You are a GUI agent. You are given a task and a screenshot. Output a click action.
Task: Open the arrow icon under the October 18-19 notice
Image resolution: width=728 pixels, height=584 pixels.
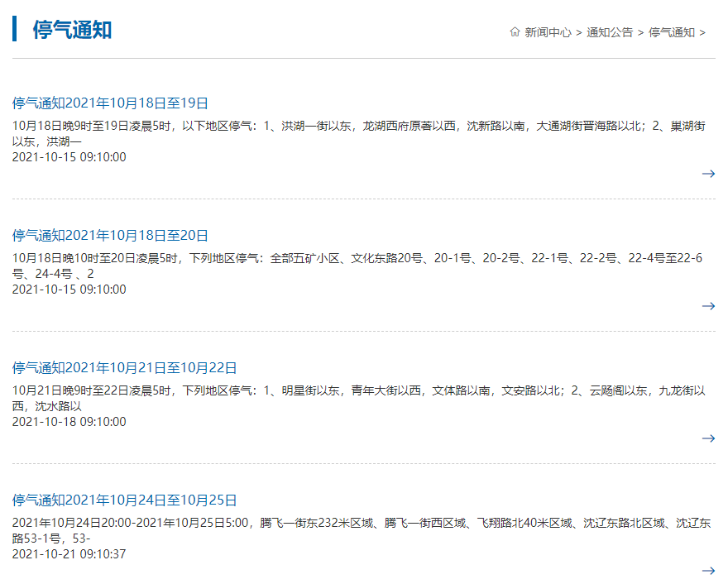pos(709,175)
